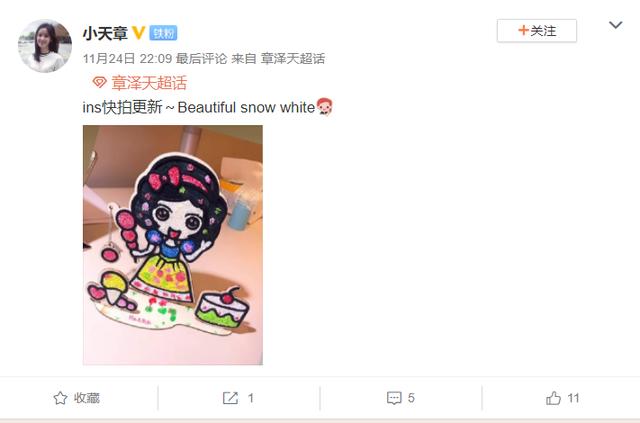
Task: Click the comment count 5
Action: (x=411, y=398)
